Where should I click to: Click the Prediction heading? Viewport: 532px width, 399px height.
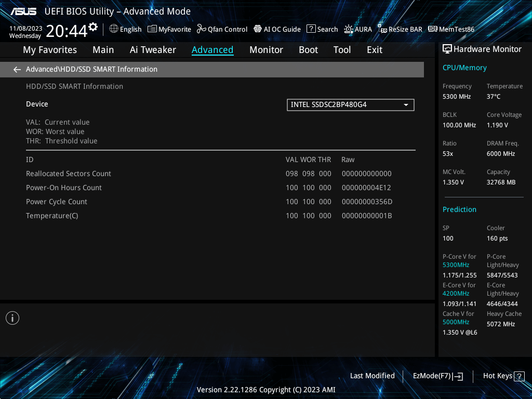[x=459, y=210]
